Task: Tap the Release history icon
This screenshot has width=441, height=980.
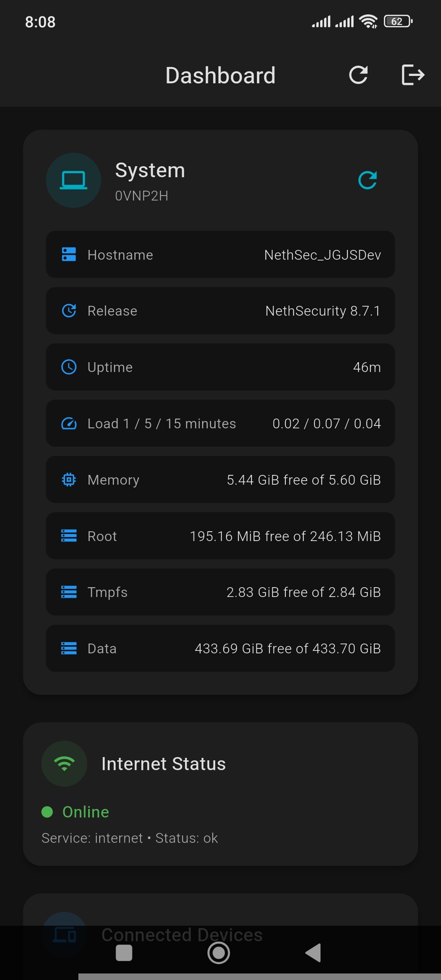Action: (x=69, y=311)
